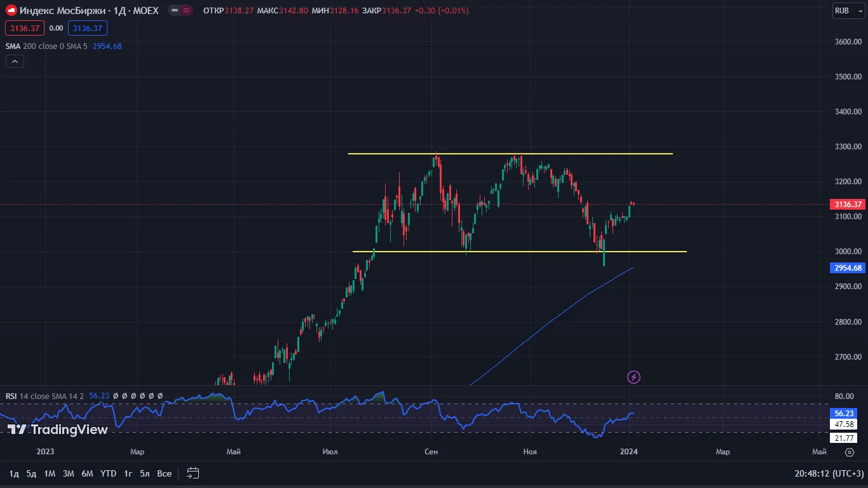Image resolution: width=868 pixels, height=488 pixels.
Task: Click the blue buy price 3136.37 button
Action: pyautogui.click(x=88, y=28)
